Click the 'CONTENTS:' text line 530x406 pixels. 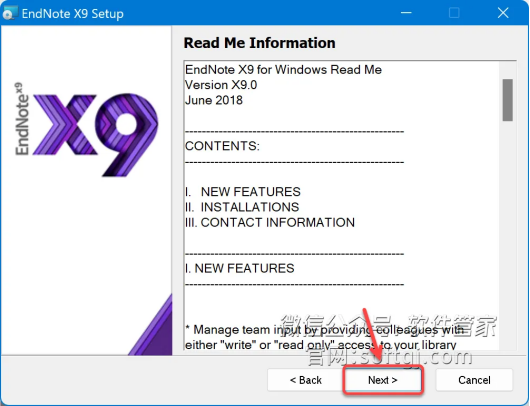pos(222,146)
